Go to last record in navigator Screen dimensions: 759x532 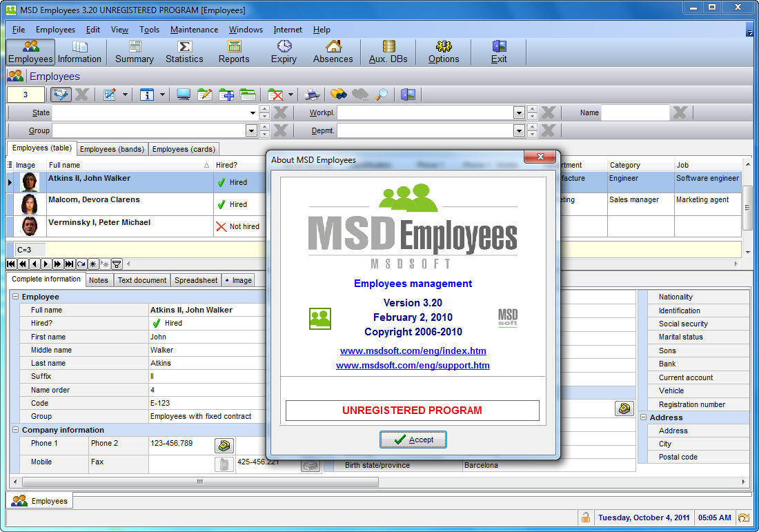69,264
